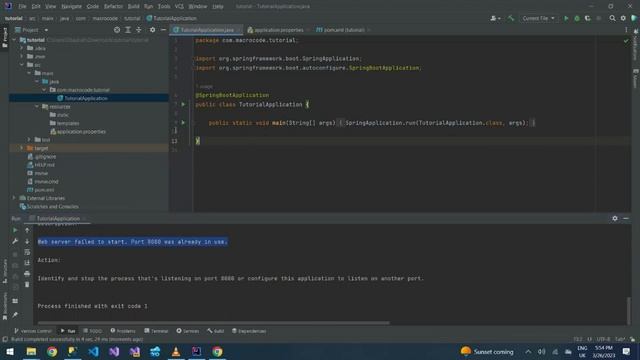Expand the .mvn folder
Viewport: 640px width, 360px height.
pos(22,56)
